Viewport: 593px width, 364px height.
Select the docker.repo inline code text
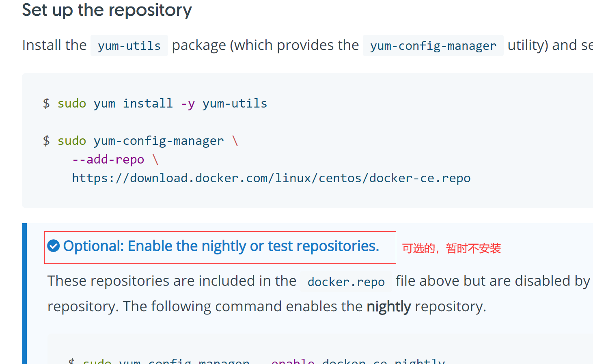[346, 282]
